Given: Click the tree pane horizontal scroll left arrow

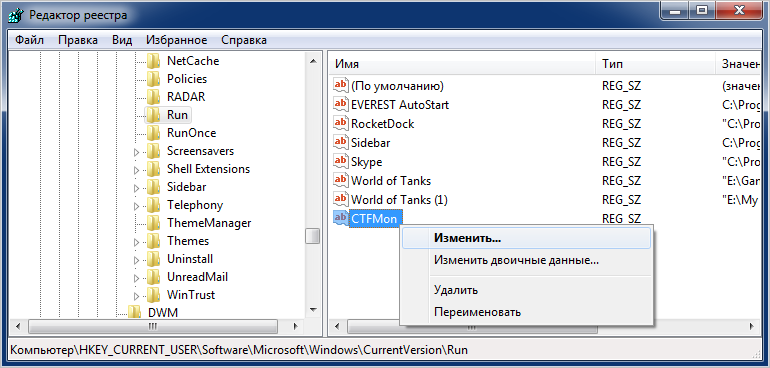Looking at the screenshot, I should pyautogui.click(x=18, y=326).
